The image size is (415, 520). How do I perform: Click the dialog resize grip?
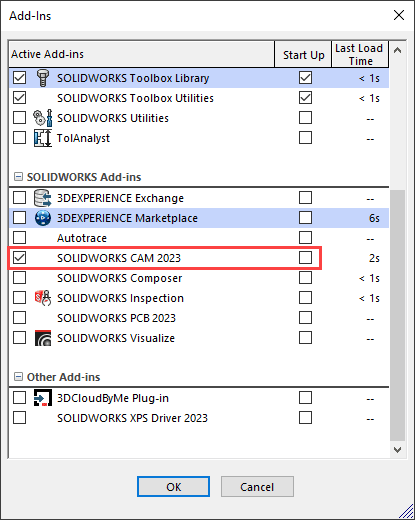[406, 511]
